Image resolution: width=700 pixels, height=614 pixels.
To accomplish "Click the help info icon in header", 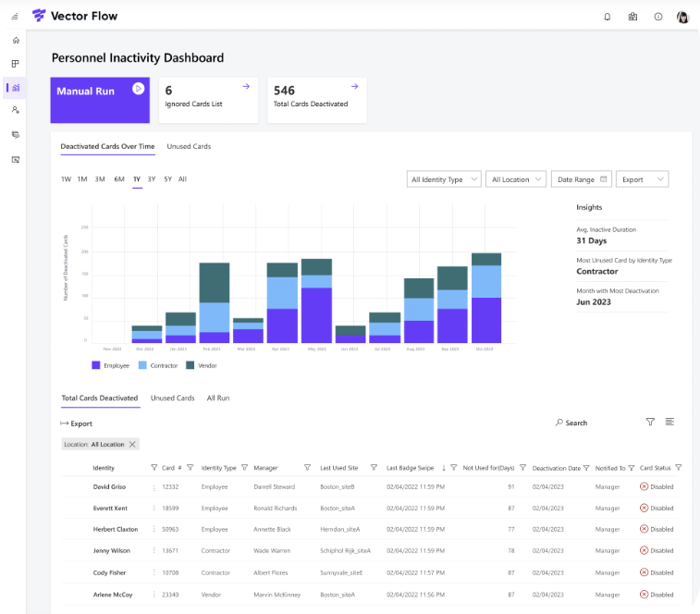I will (657, 17).
